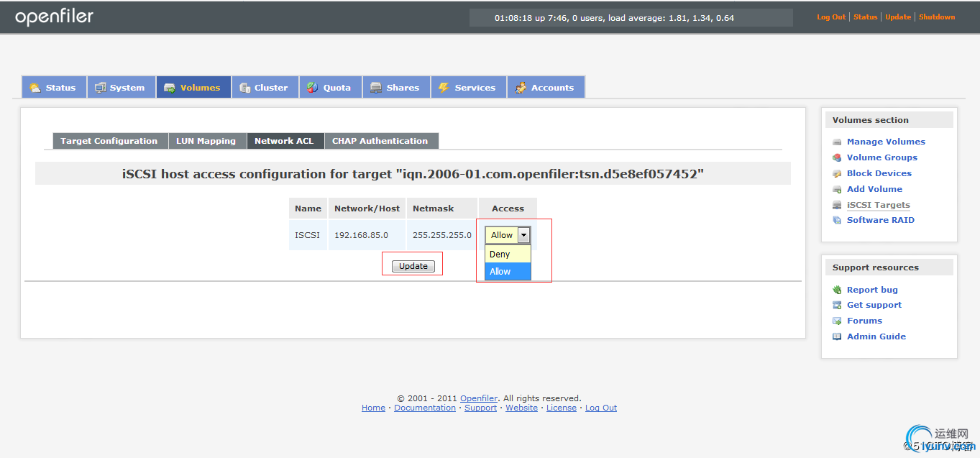Open Software RAID link
The width and height of the screenshot is (980, 458).
click(881, 220)
